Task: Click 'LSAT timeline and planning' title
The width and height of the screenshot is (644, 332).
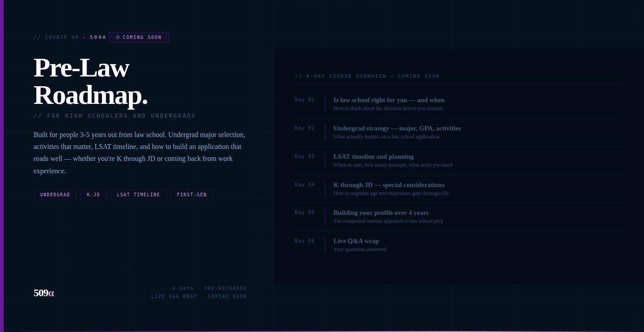Action: (x=373, y=156)
